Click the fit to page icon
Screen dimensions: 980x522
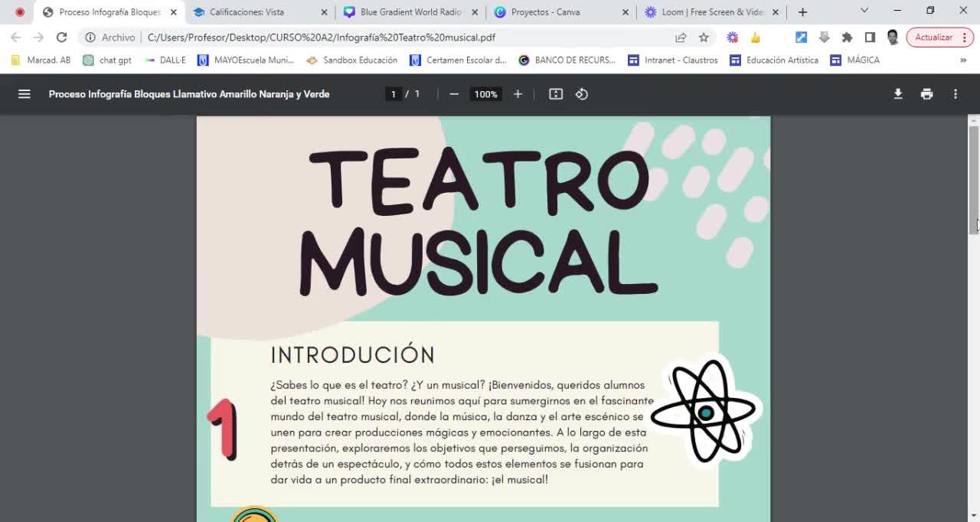(556, 94)
